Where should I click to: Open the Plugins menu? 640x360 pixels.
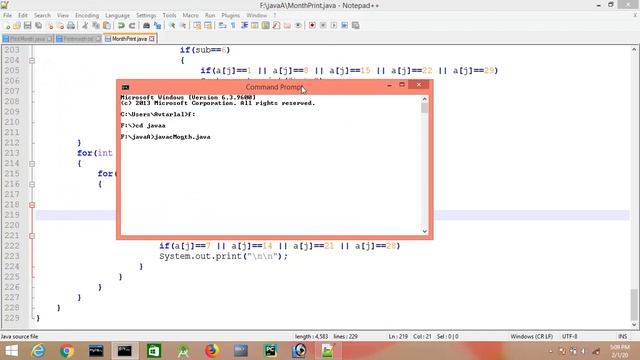point(231,16)
